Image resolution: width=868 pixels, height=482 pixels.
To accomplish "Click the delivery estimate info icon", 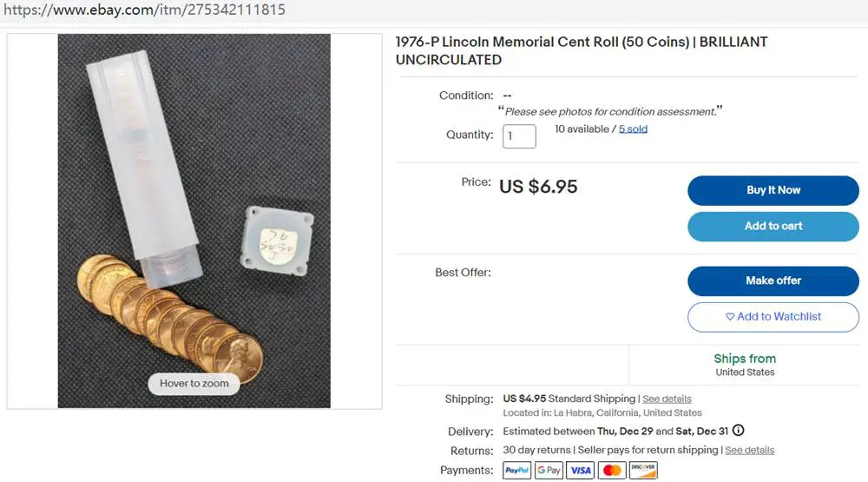I will [739, 431].
